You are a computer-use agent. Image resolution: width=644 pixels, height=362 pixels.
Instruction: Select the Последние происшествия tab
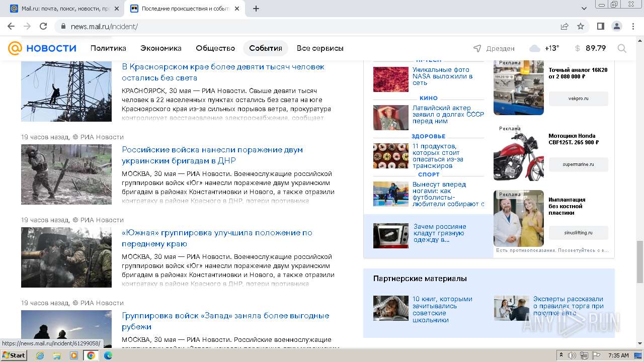[185, 9]
